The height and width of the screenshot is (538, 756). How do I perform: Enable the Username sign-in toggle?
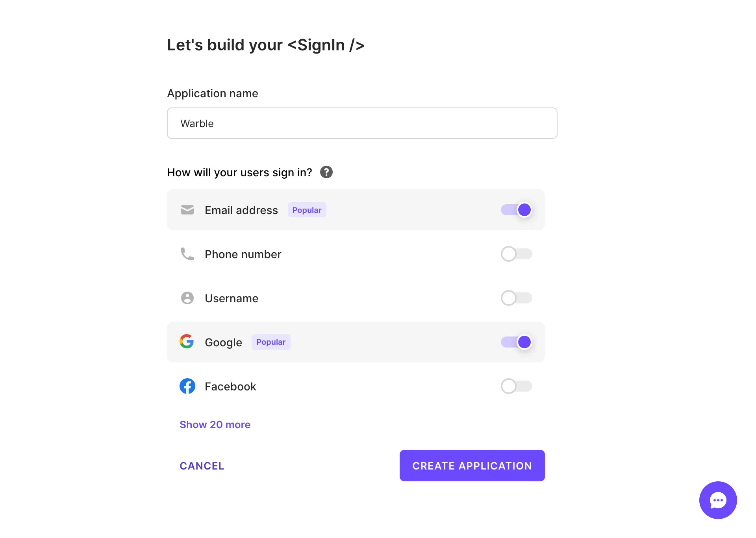517,298
